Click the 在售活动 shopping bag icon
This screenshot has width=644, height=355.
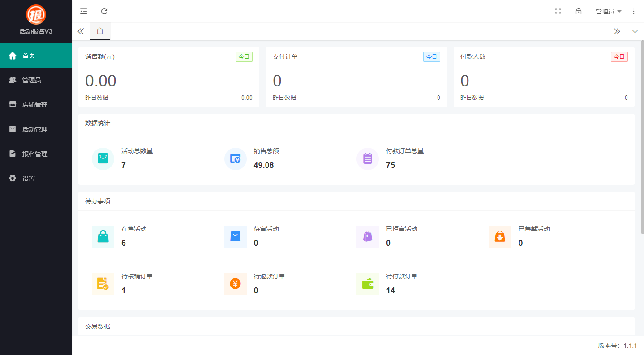[x=103, y=236]
